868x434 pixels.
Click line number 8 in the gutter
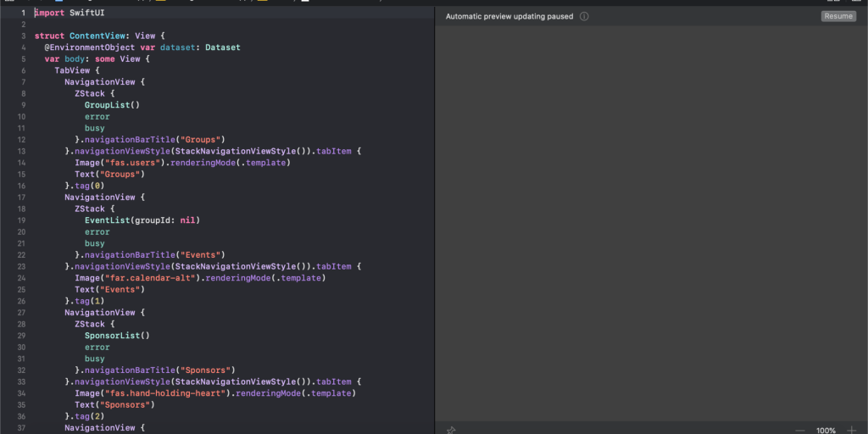tap(23, 93)
